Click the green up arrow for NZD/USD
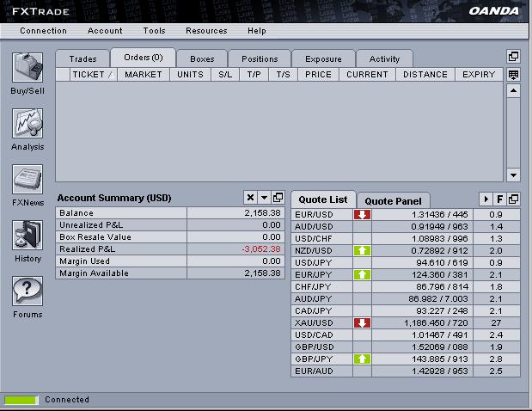The image size is (532, 411). click(362, 251)
